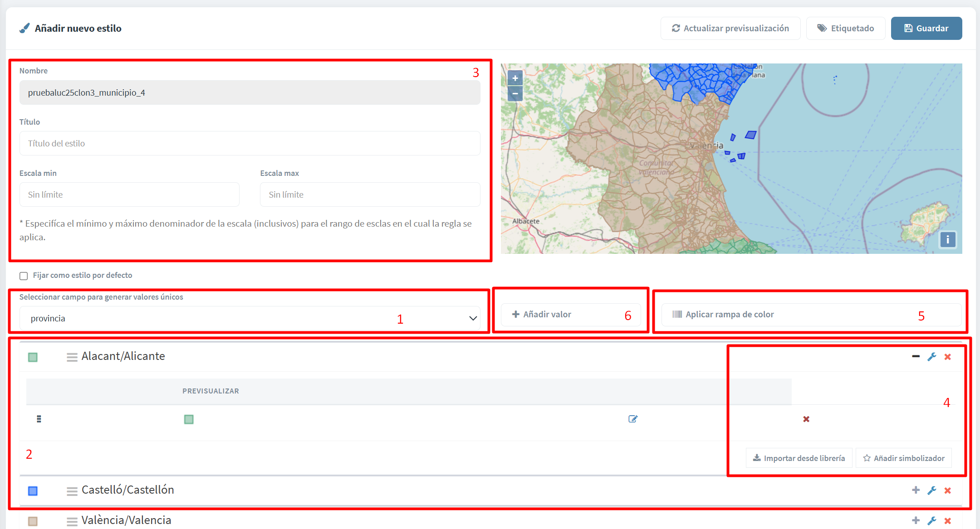Screen dimensions: 980x529
Task: Refresh with Actualizar previsualización
Action: (x=730, y=28)
